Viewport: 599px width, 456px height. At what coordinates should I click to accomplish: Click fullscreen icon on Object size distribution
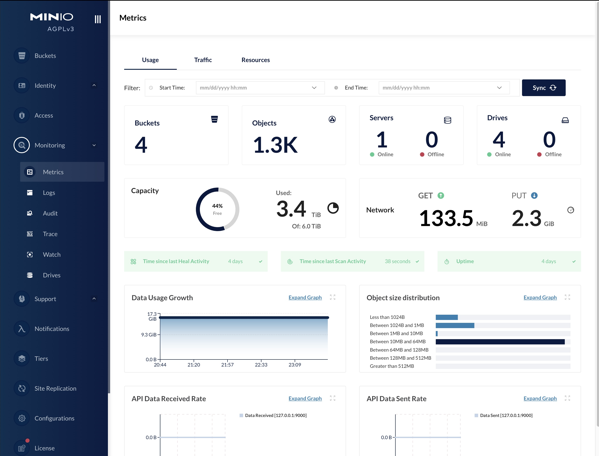click(568, 297)
